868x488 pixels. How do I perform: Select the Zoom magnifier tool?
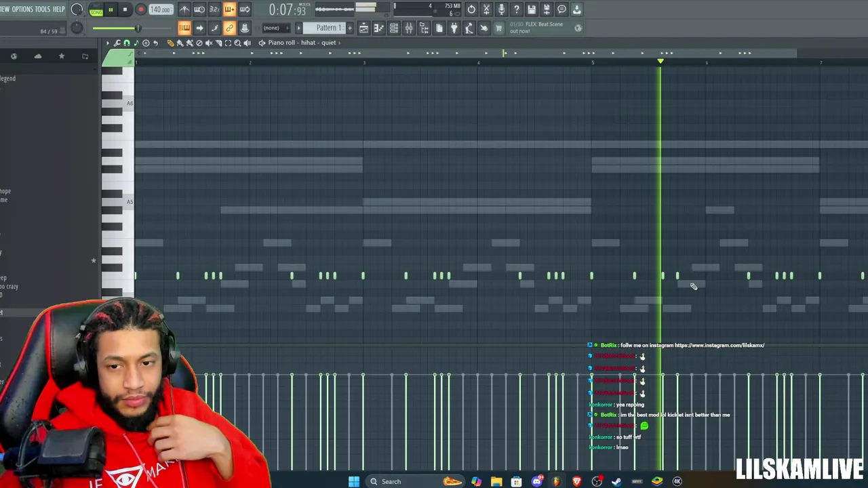pos(237,43)
